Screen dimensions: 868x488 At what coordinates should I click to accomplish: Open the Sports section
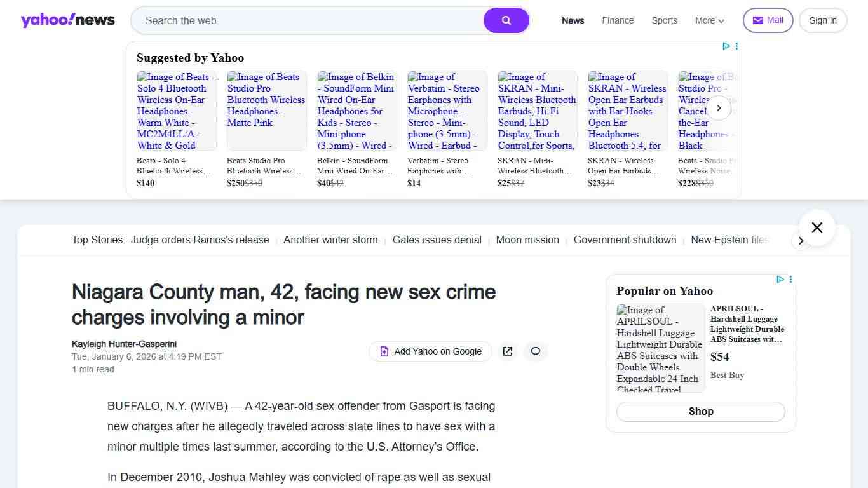[x=664, y=20]
